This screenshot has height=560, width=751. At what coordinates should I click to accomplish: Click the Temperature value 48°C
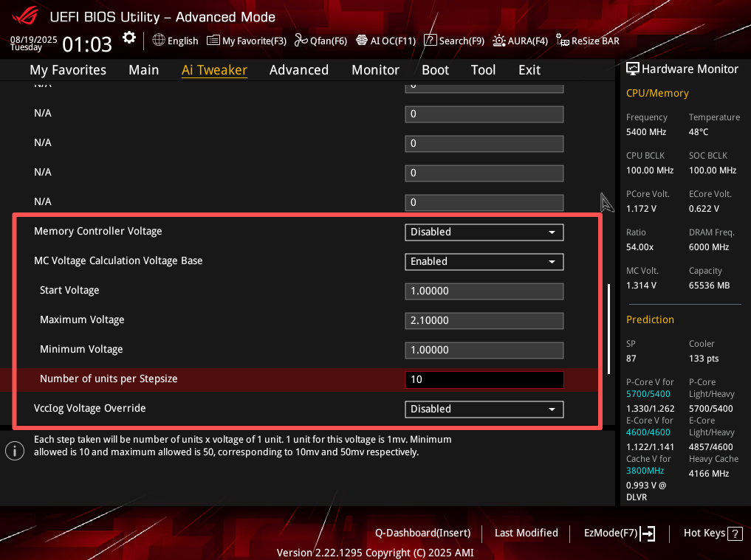pos(699,132)
